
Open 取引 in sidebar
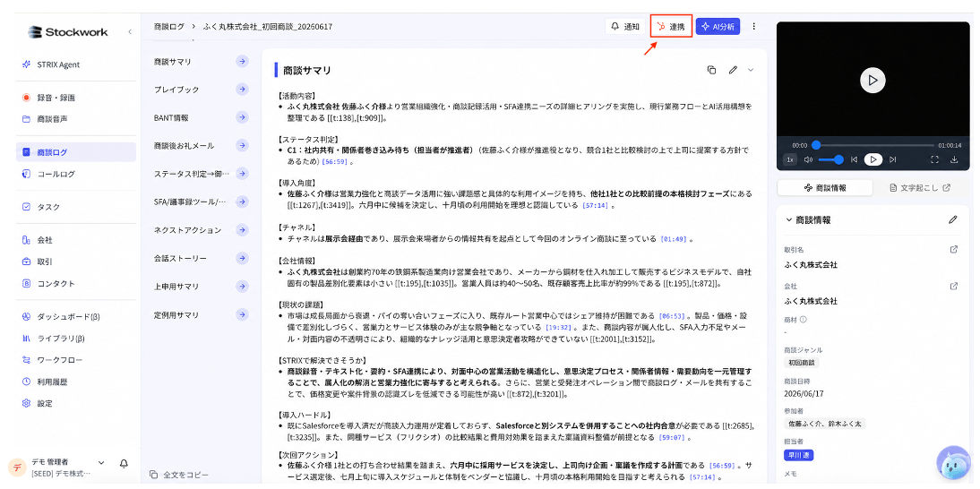pos(75,262)
